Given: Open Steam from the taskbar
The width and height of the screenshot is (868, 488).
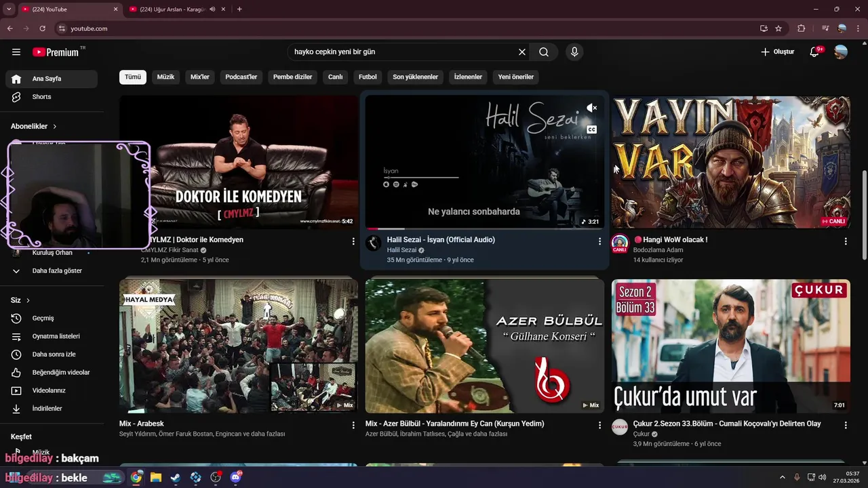Looking at the screenshot, I should [x=175, y=477].
